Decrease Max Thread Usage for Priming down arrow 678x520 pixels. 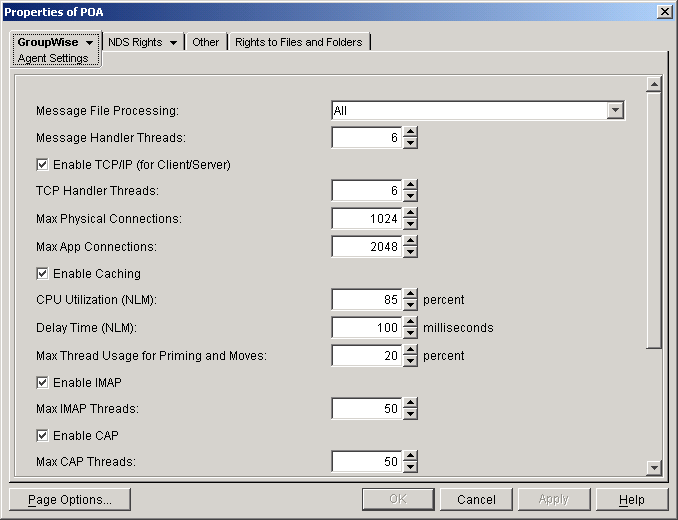(410, 361)
